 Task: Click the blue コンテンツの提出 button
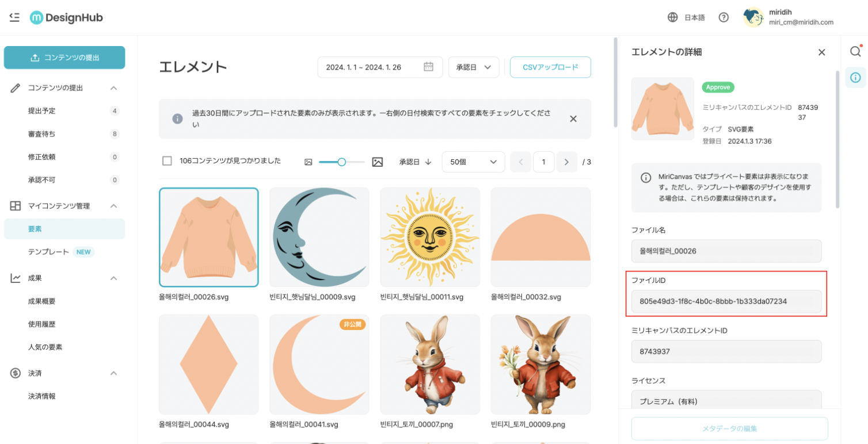point(64,58)
